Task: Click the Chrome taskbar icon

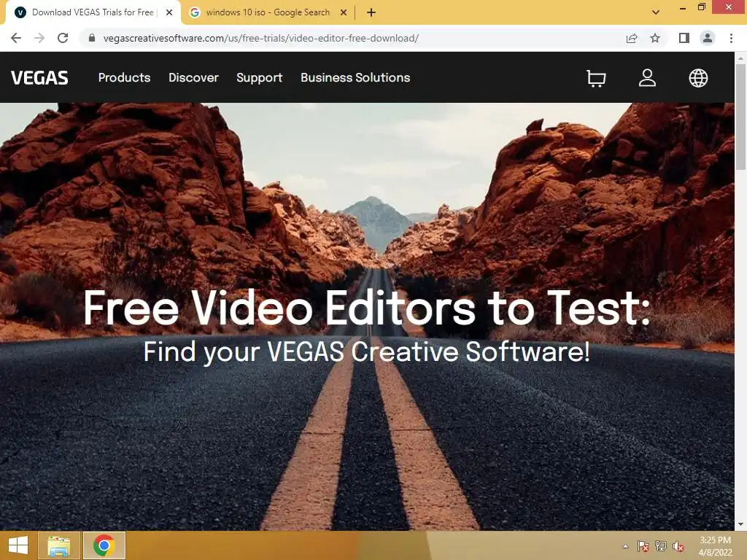Action: coord(104,545)
